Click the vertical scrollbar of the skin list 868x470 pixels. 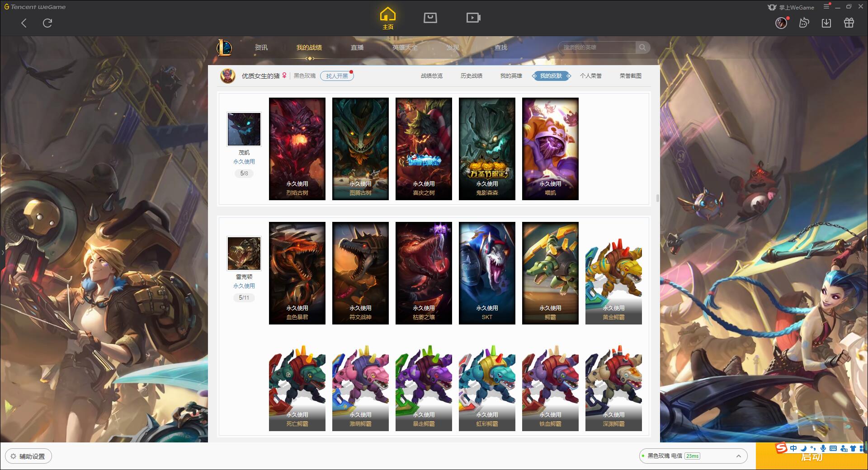(657, 198)
